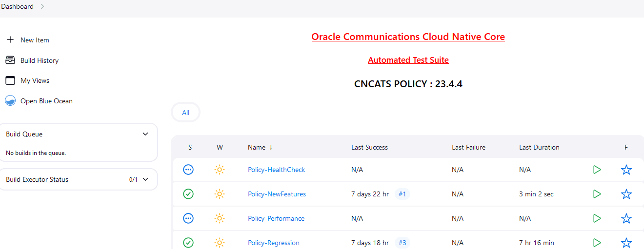The height and width of the screenshot is (249, 644).
Task: Select the All view tab
Action: point(185,113)
